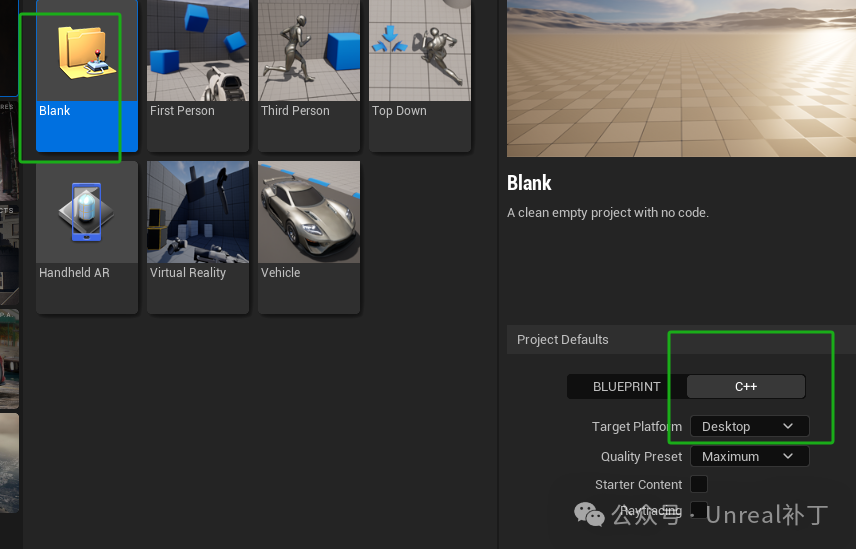Click the 'A clean empty project' description
This screenshot has width=856, height=549.
[x=608, y=212]
